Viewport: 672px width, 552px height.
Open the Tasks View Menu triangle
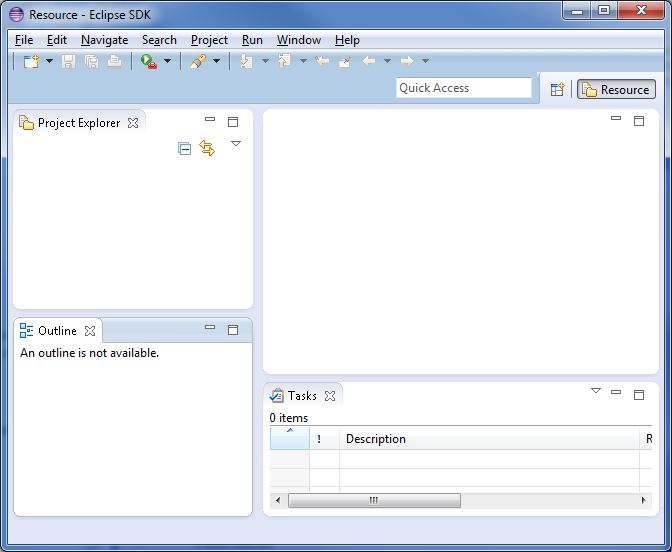pyautogui.click(x=596, y=391)
